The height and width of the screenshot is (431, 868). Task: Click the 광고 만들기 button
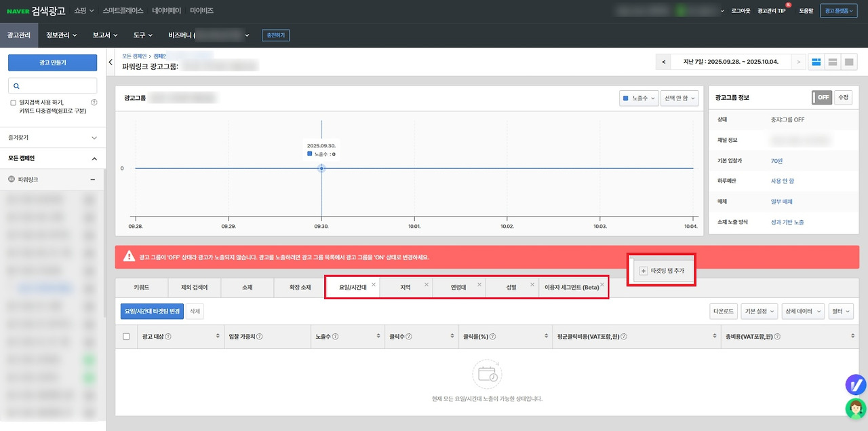point(52,62)
